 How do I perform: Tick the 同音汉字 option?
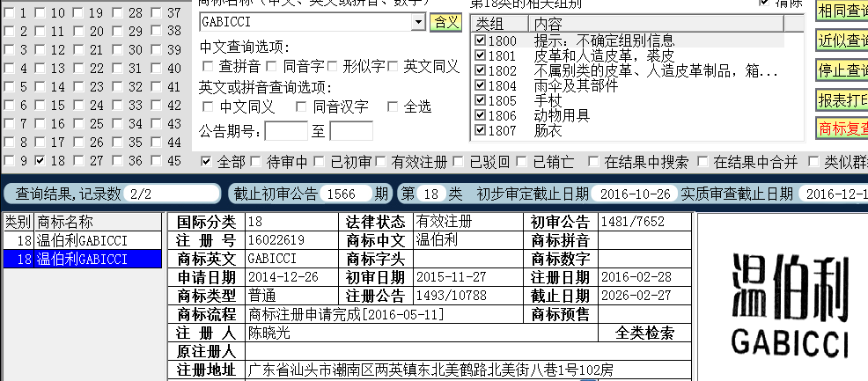click(x=301, y=106)
